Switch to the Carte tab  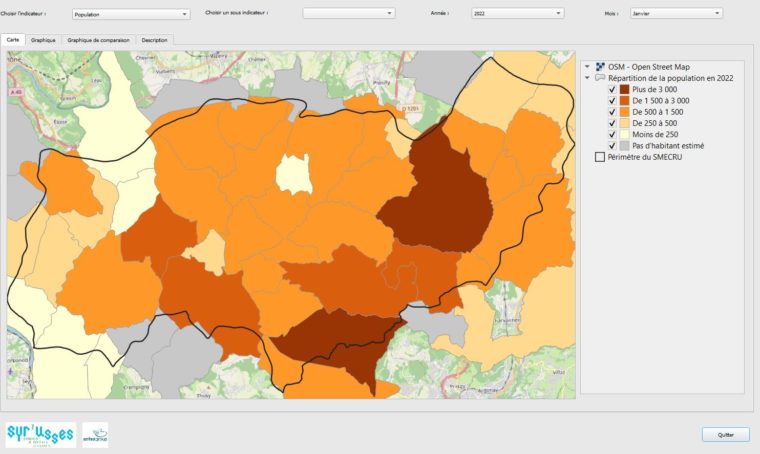coord(13,40)
